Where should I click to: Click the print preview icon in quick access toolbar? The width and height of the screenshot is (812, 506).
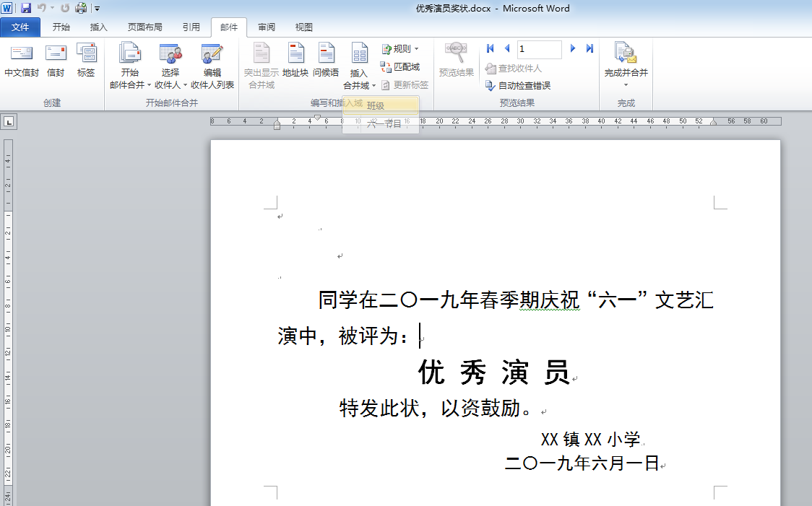point(81,8)
